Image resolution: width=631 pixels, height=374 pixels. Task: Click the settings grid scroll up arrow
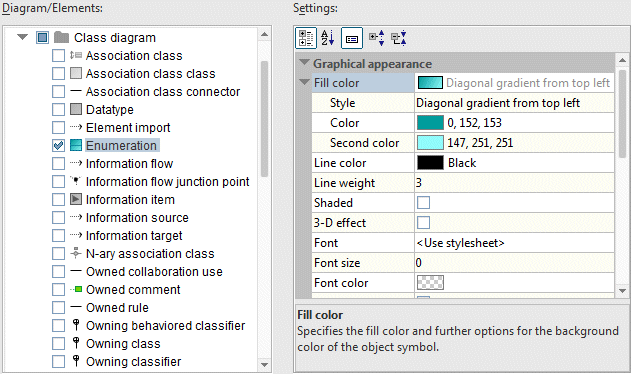coord(622,60)
